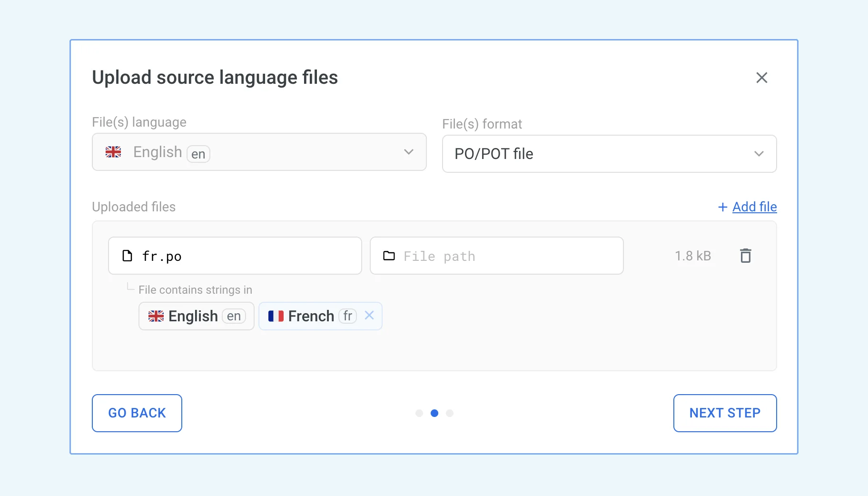
Task: Click the folder icon in File path
Action: (x=389, y=256)
